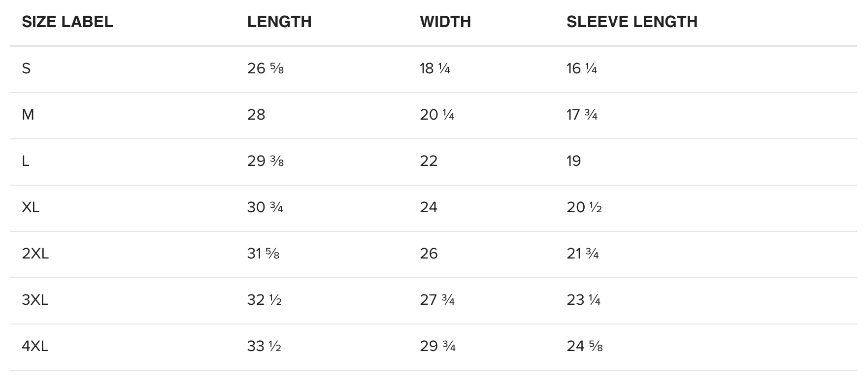Click the WIDTH column header
Viewport: 868px width, 388px height.
coord(445,22)
